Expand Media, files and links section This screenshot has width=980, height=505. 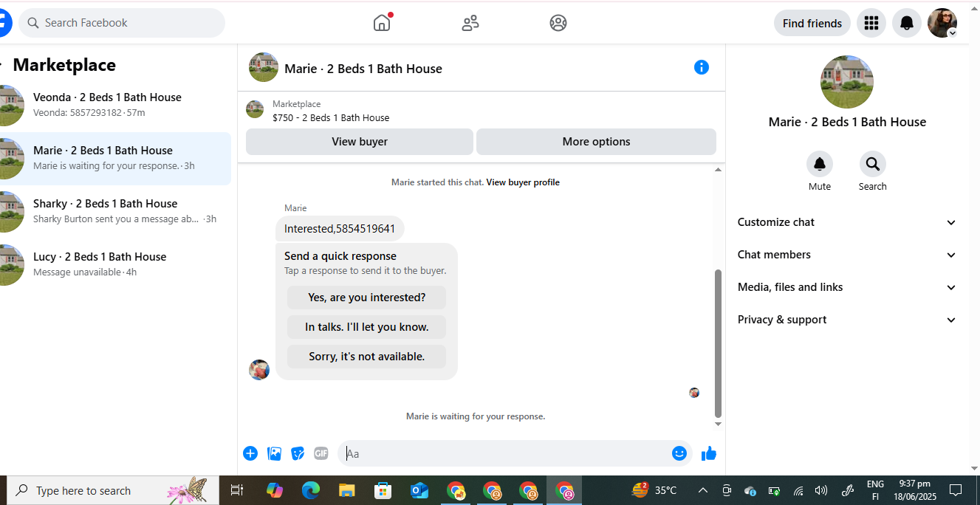click(x=847, y=287)
